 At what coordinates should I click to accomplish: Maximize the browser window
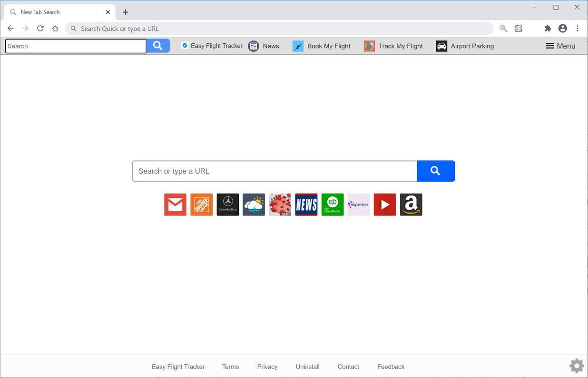click(x=556, y=7)
